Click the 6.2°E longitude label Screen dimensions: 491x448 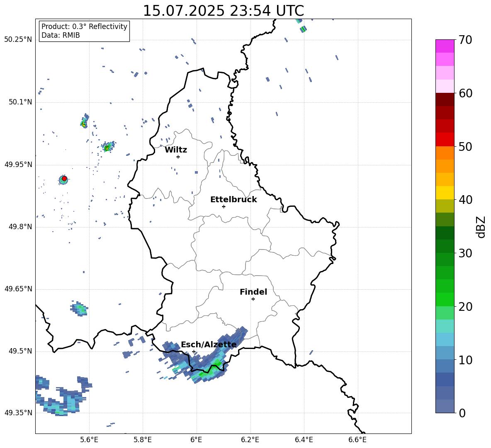(x=250, y=440)
